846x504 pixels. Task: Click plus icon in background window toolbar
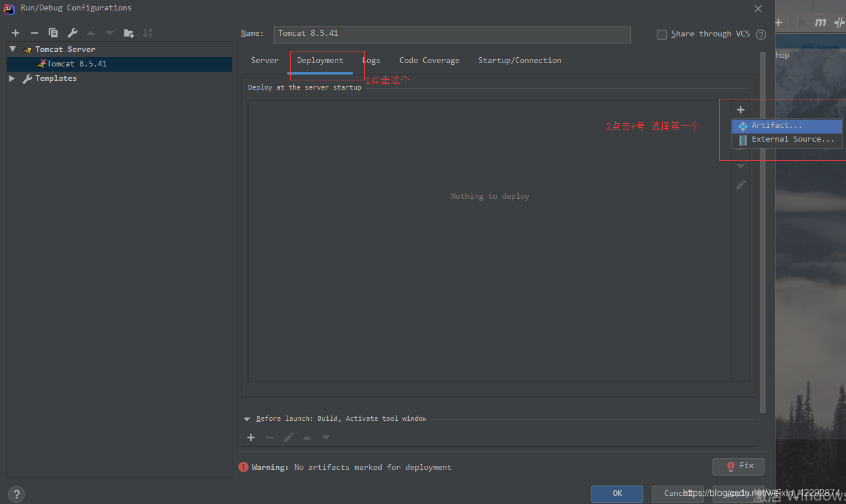coord(779,23)
